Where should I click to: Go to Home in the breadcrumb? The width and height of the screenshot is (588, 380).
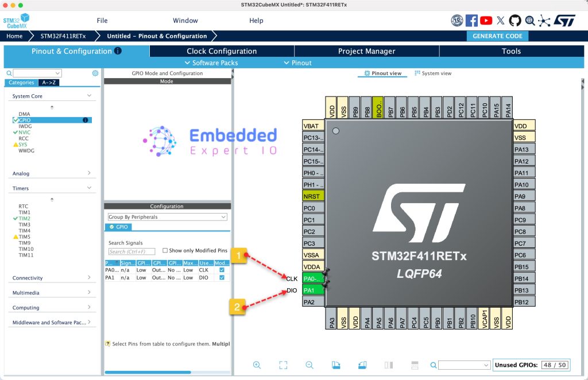(x=14, y=36)
